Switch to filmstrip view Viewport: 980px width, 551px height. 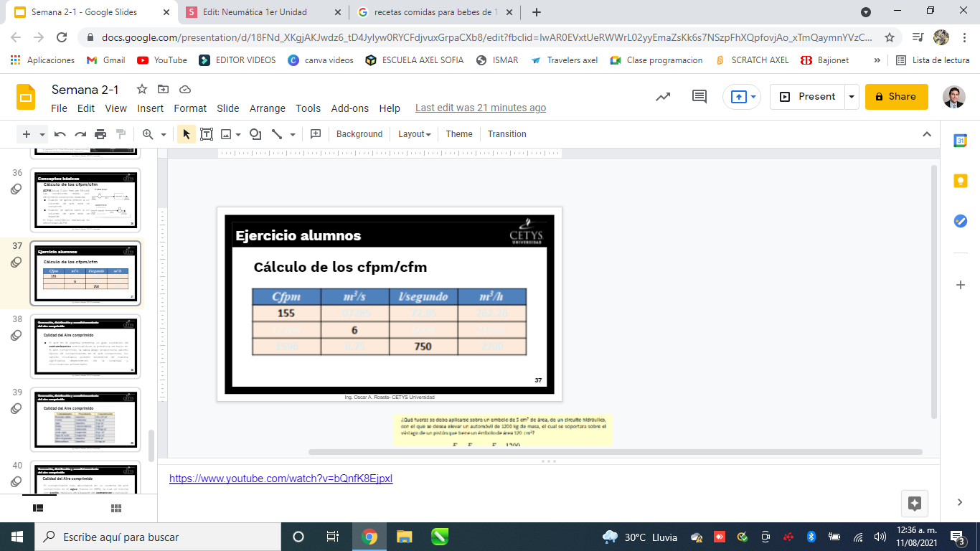(x=39, y=508)
